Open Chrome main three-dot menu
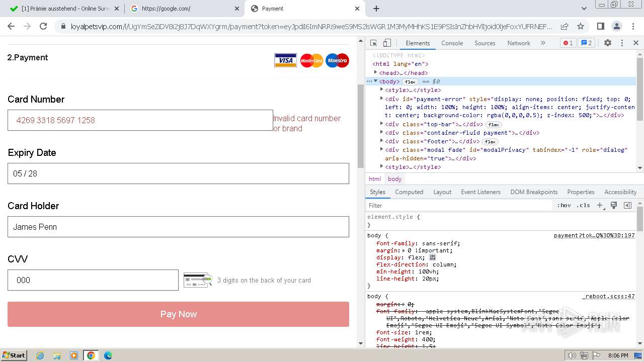The image size is (644, 362). pyautogui.click(x=632, y=26)
